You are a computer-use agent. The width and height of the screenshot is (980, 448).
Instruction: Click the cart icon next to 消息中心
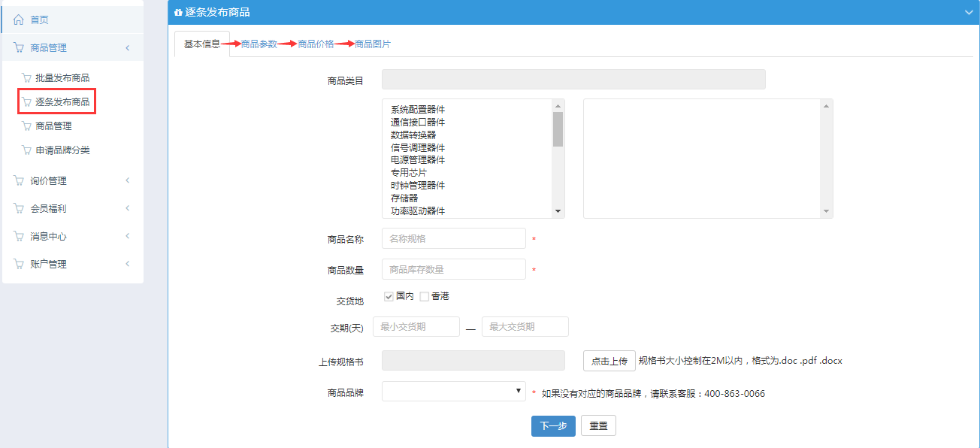click(x=19, y=237)
